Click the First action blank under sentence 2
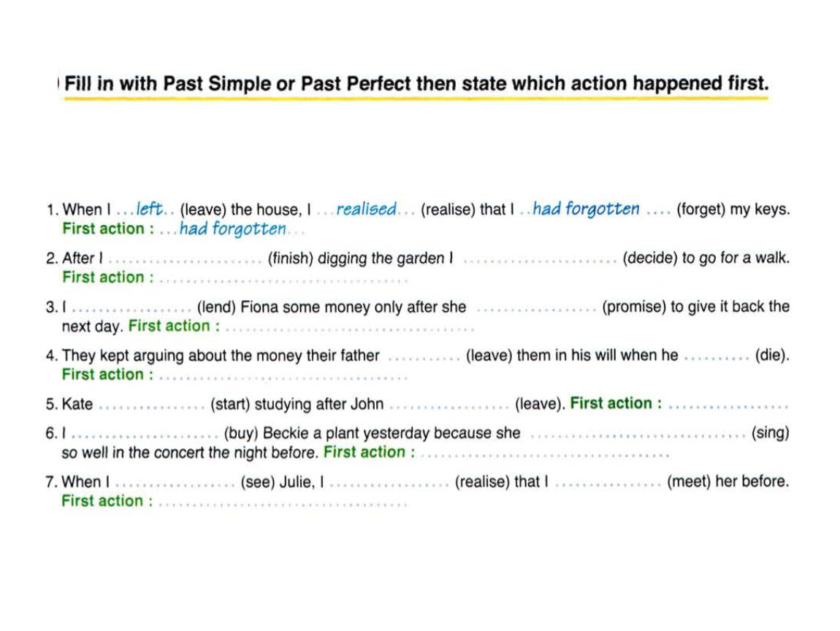 click(283, 279)
